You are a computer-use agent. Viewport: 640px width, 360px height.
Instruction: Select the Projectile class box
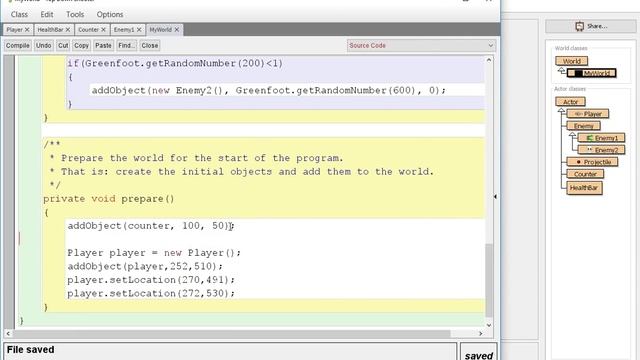pos(592,162)
